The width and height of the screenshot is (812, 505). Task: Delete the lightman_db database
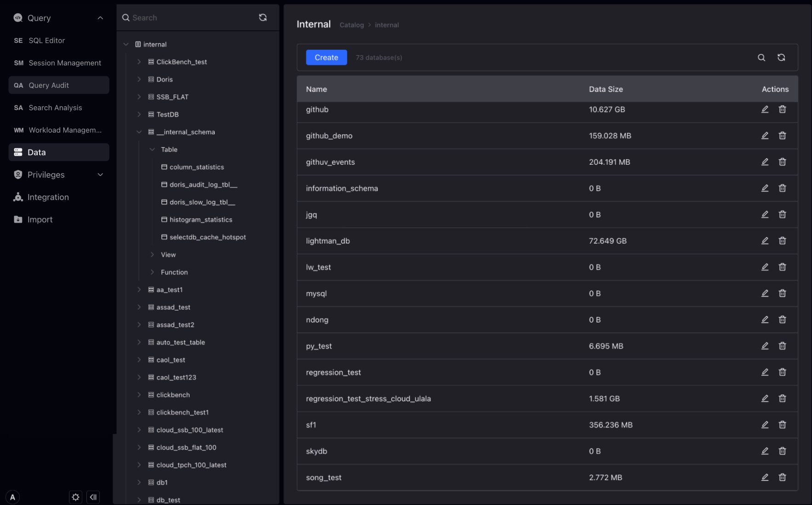(783, 241)
